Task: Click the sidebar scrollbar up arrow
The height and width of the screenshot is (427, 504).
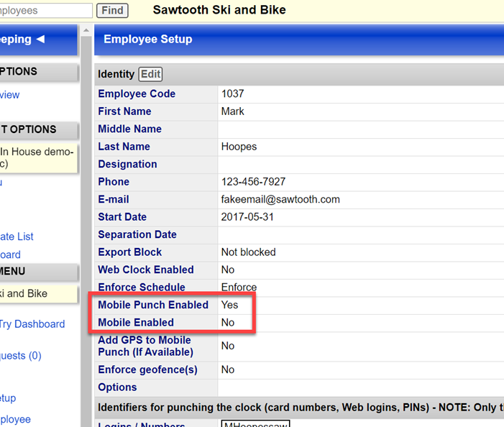Action: pyautogui.click(x=86, y=31)
